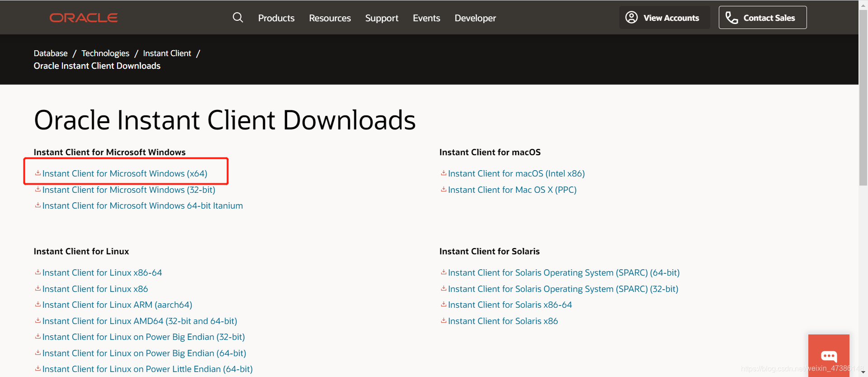Open Instant Client for Linux x86
The height and width of the screenshot is (377, 868).
[95, 289]
